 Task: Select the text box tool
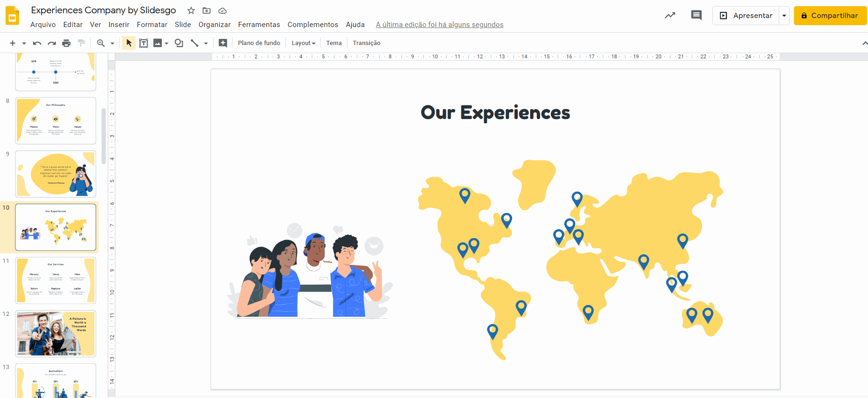click(143, 43)
